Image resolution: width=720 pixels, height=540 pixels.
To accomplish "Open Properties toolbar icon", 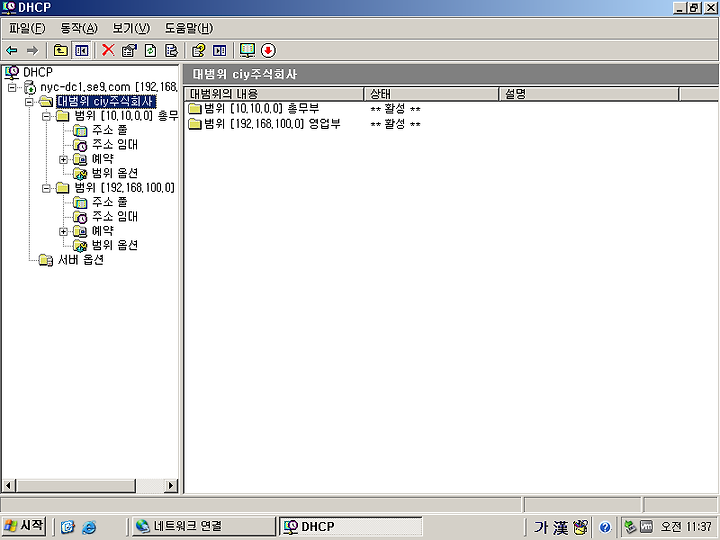I will pyautogui.click(x=129, y=51).
